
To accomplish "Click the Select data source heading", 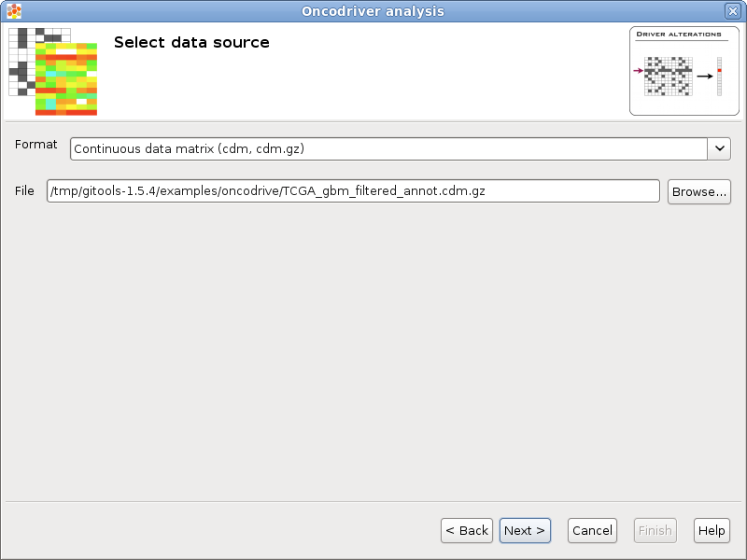I will click(191, 42).
